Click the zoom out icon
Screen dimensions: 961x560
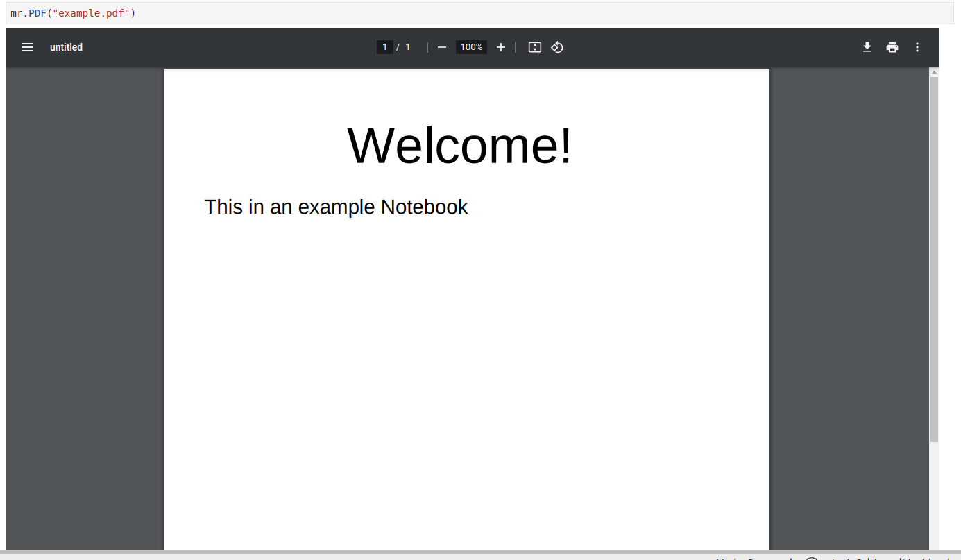(442, 46)
